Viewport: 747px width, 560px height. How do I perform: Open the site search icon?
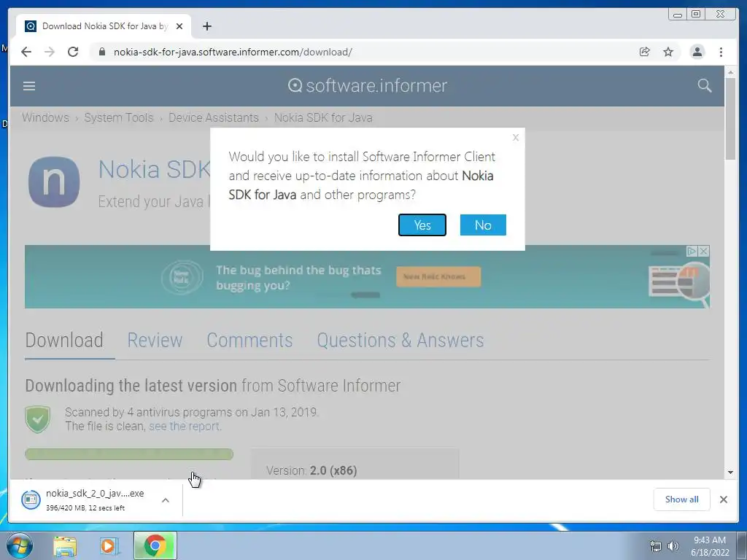[x=705, y=86]
